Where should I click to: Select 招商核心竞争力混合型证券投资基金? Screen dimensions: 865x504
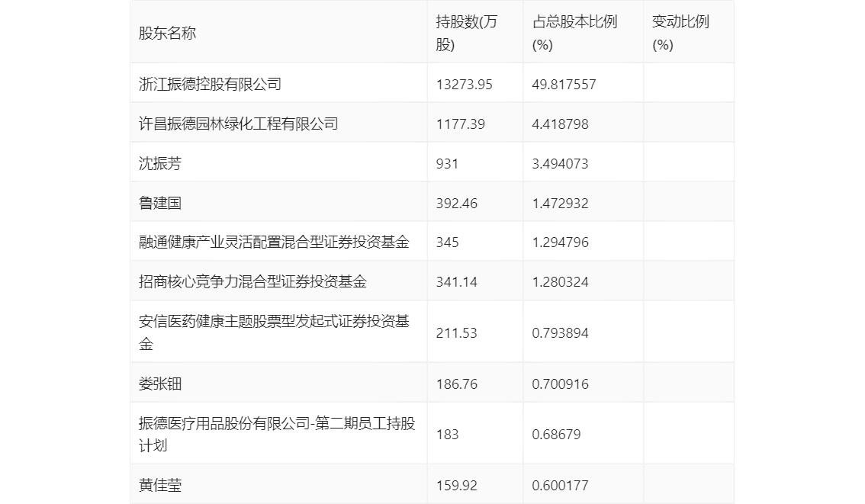coord(252,282)
